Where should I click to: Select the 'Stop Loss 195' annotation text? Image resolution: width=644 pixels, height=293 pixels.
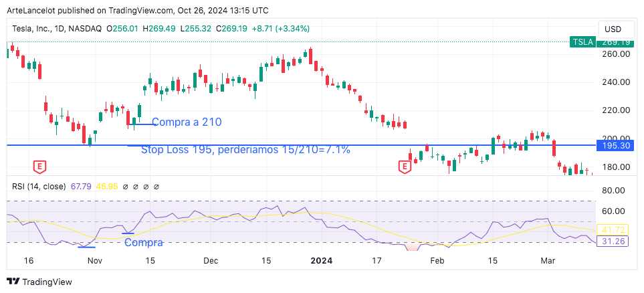(x=245, y=150)
